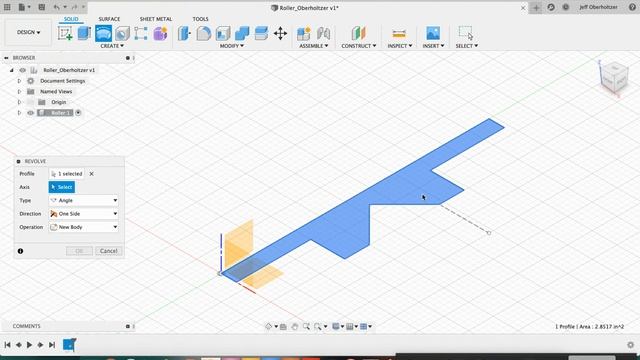The width and height of the screenshot is (640, 360).
Task: Open the Modify dropdown menu
Action: (x=231, y=46)
